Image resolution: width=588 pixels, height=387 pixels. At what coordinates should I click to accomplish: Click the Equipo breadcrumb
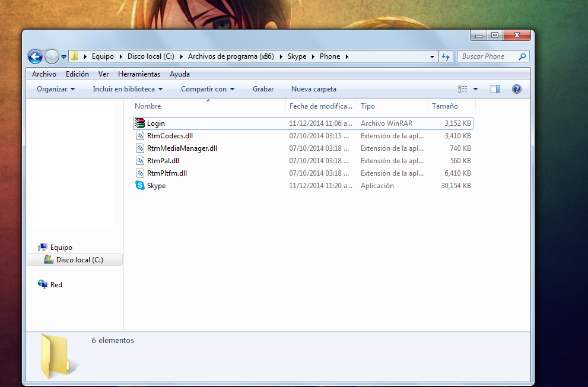click(103, 56)
